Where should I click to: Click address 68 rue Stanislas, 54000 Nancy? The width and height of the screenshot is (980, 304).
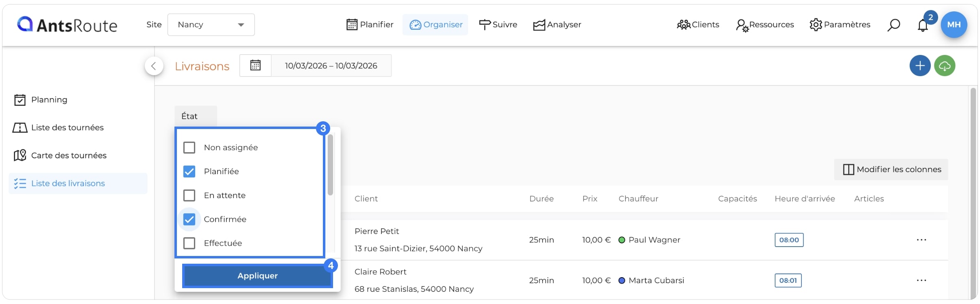[414, 289]
